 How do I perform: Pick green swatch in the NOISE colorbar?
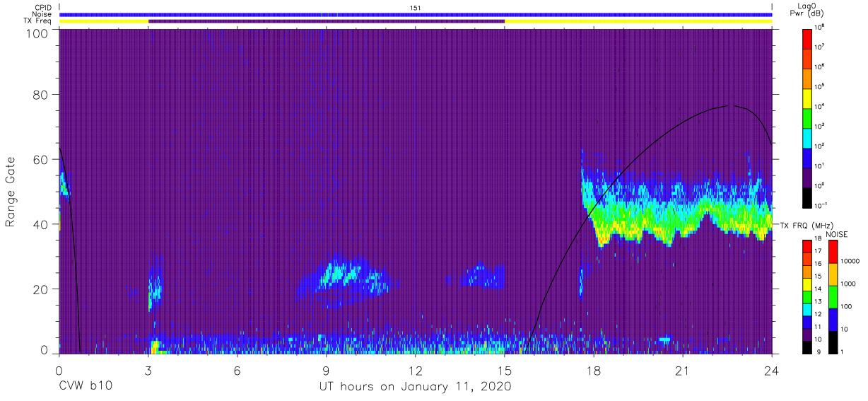click(x=835, y=297)
